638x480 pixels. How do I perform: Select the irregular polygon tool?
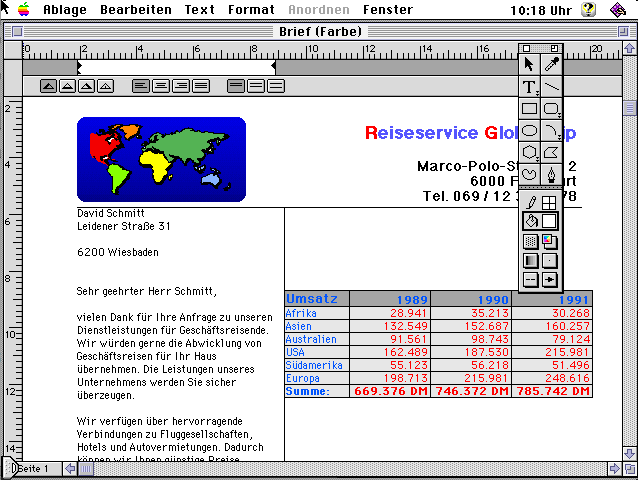(551, 153)
